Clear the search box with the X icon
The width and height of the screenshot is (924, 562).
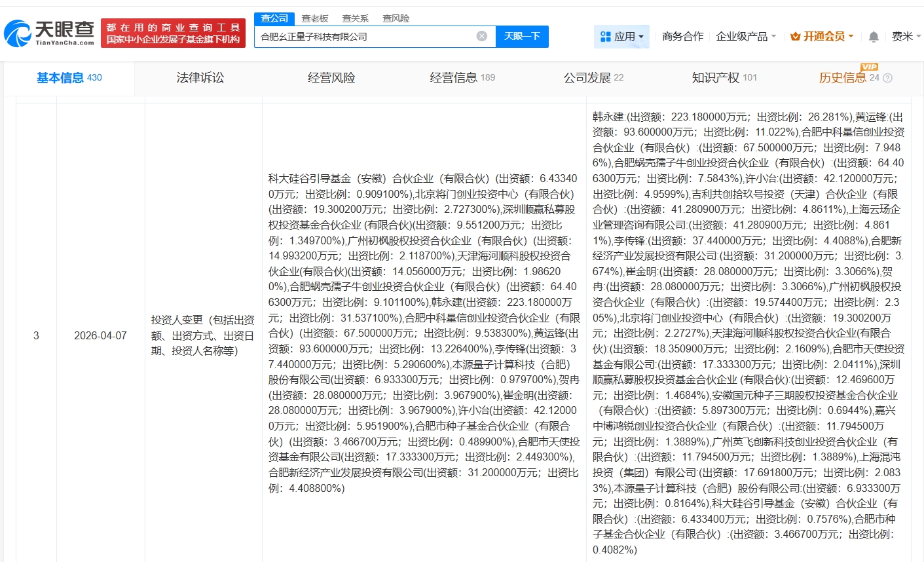coord(482,36)
